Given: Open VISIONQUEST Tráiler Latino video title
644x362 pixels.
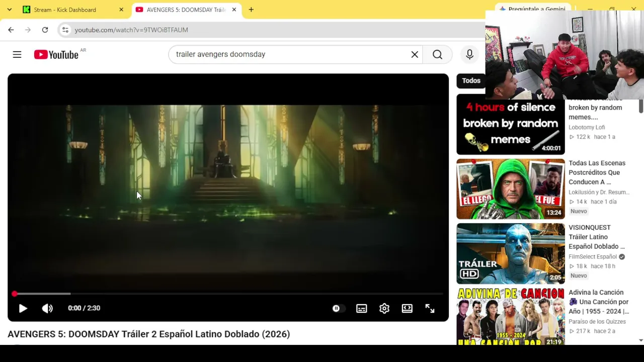Looking at the screenshot, I should click(x=597, y=237).
